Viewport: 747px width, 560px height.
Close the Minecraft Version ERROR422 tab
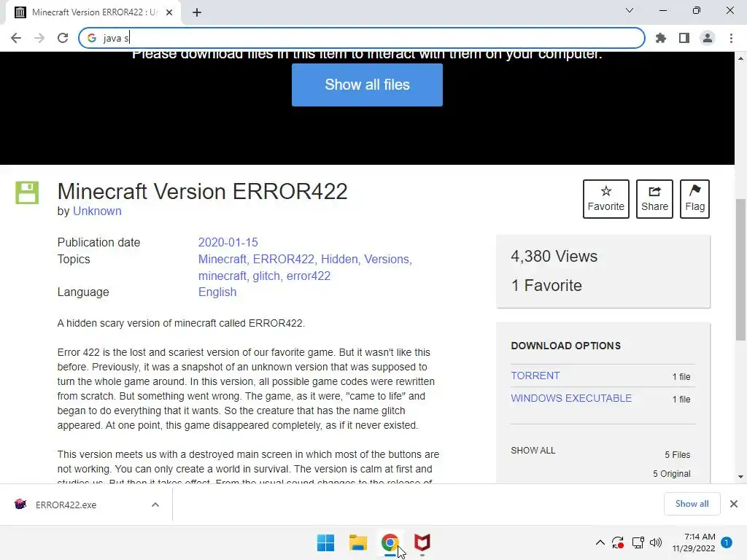pos(169,12)
